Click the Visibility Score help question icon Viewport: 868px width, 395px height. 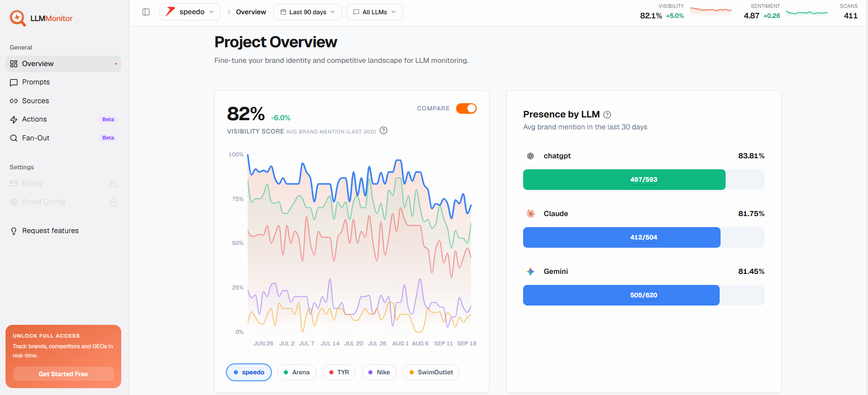coord(383,130)
